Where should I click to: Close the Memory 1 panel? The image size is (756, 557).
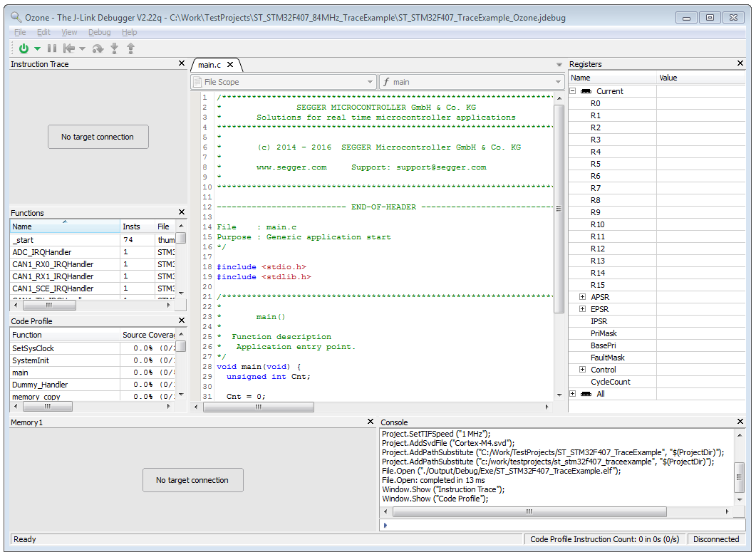point(371,421)
